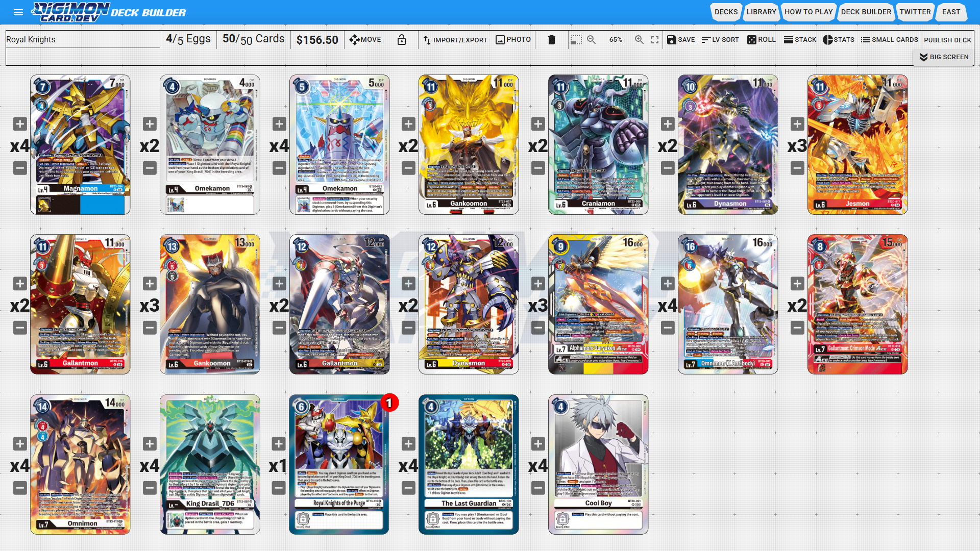Screen dimensions: 980x551
Task: Click the trash delete deck icon
Action: [x=551, y=40]
